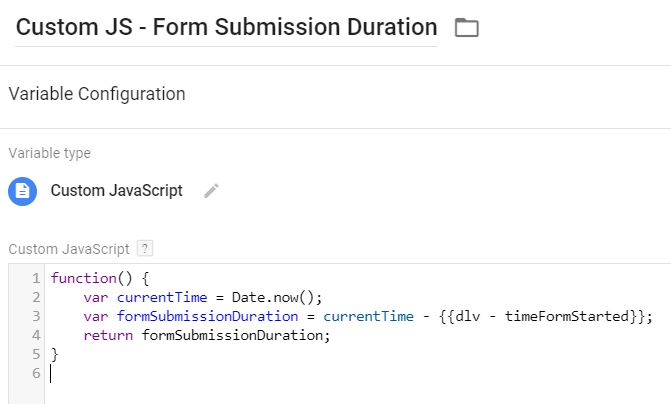Click the folder icon beside the variable name

pos(466,28)
